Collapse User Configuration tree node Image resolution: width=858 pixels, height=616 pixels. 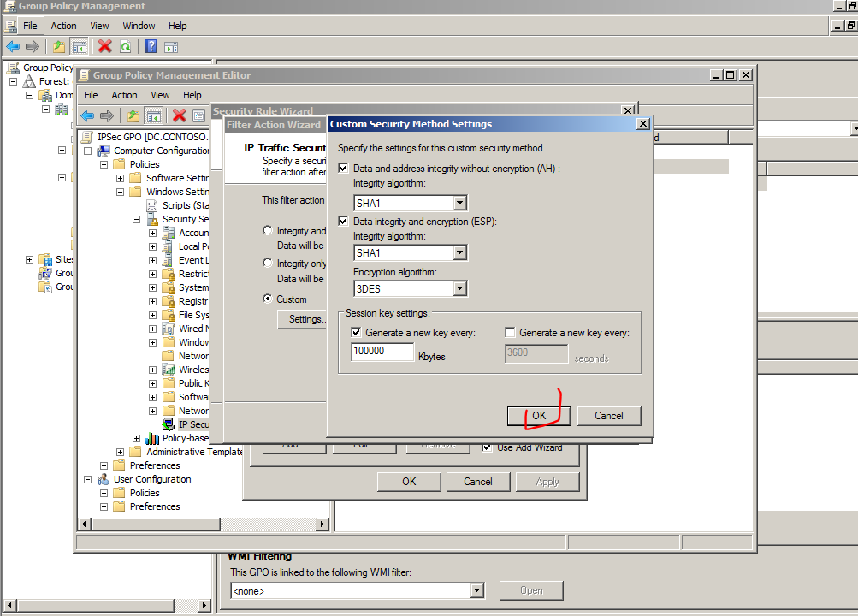click(x=87, y=479)
